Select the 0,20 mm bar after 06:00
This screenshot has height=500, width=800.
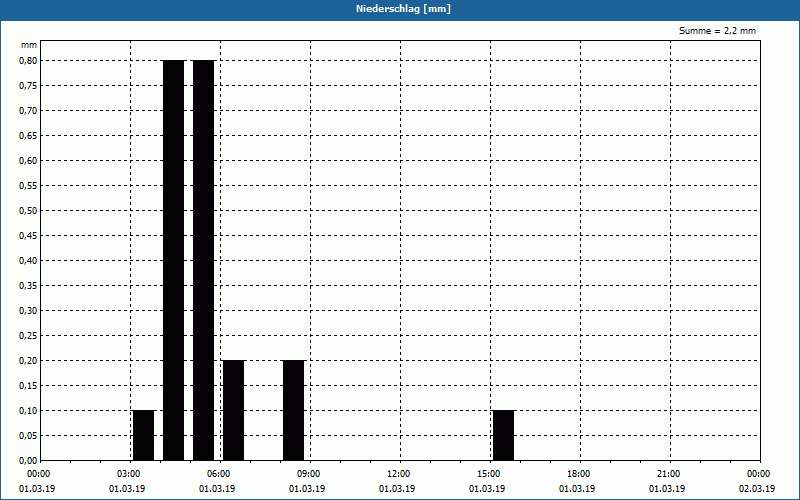point(234,410)
